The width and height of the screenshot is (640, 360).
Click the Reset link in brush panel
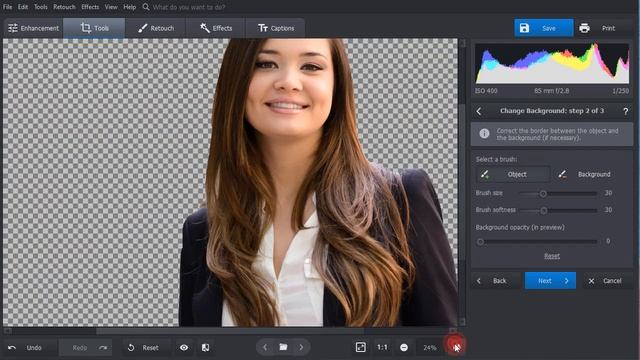pyautogui.click(x=552, y=256)
